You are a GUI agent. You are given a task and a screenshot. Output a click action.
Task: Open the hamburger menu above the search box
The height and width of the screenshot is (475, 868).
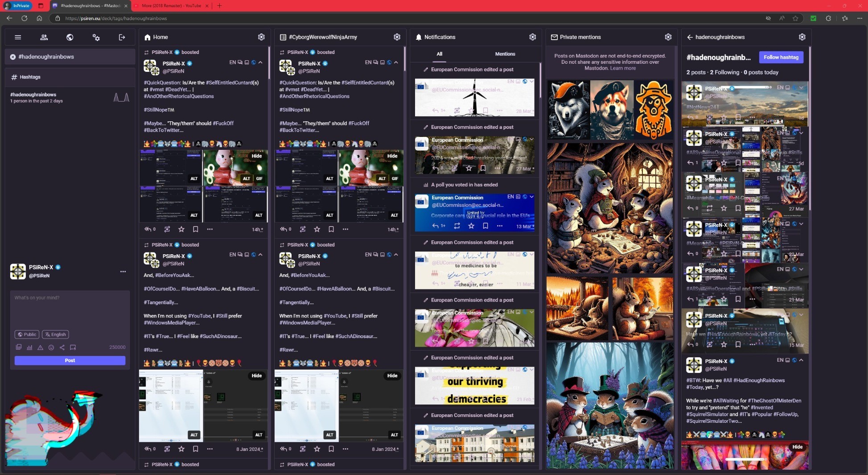[18, 37]
